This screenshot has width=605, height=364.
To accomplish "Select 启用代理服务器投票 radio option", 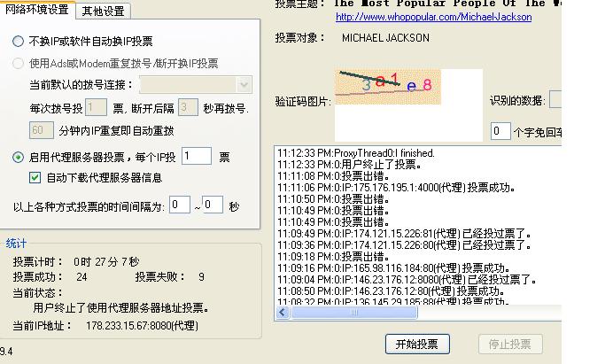I will pyautogui.click(x=19, y=157).
